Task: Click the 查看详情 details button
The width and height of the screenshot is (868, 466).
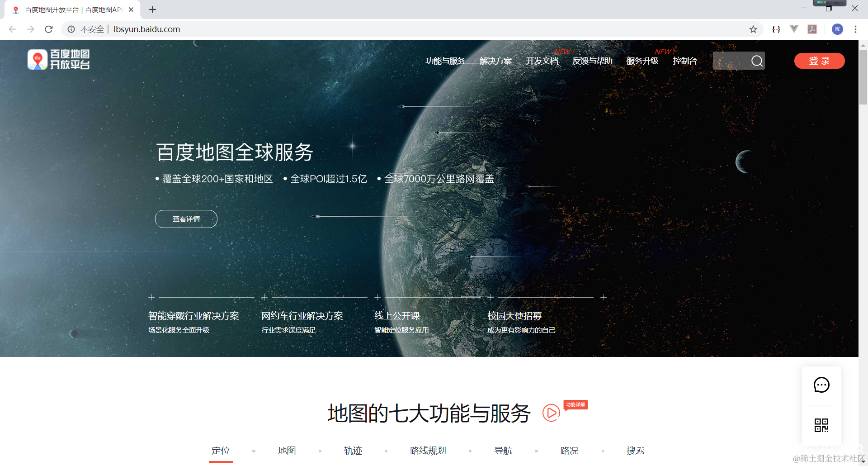Action: tap(186, 219)
